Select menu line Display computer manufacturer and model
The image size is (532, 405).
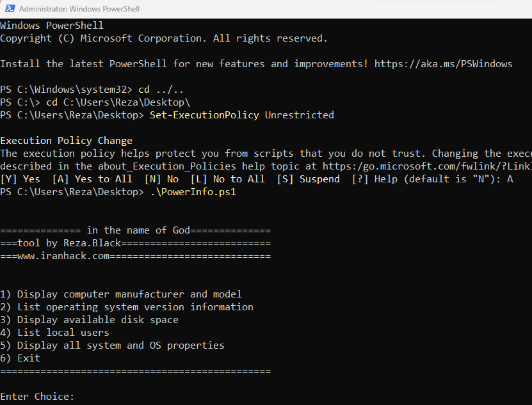tap(121, 294)
